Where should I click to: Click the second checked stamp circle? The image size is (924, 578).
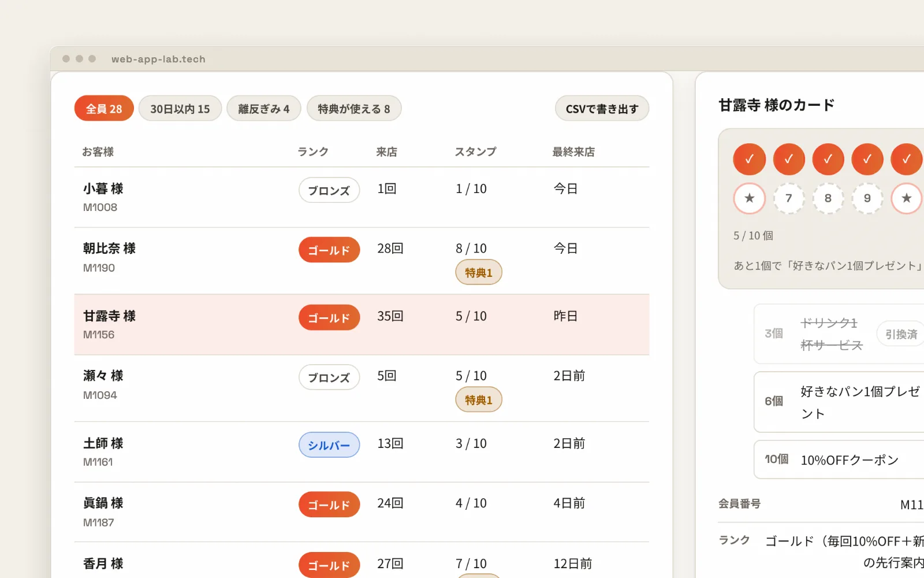[789, 159]
